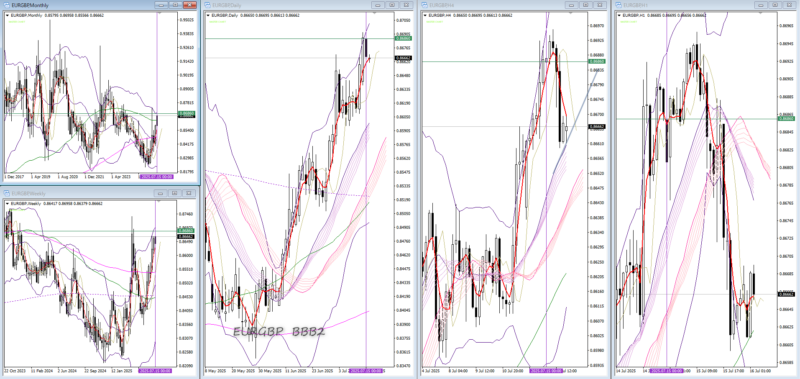Maximize the EURGBP H1 chart window
The width and height of the screenshot is (800, 379).
pyautogui.click(x=775, y=5)
